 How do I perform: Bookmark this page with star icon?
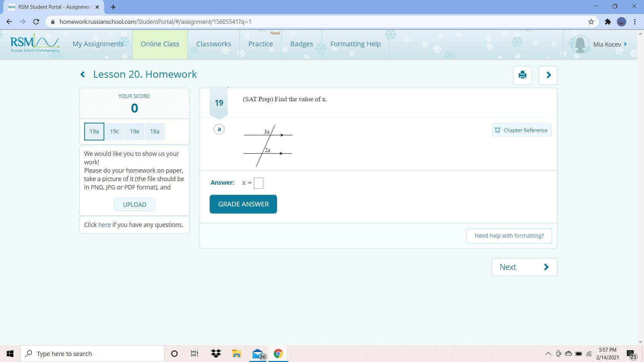(591, 22)
